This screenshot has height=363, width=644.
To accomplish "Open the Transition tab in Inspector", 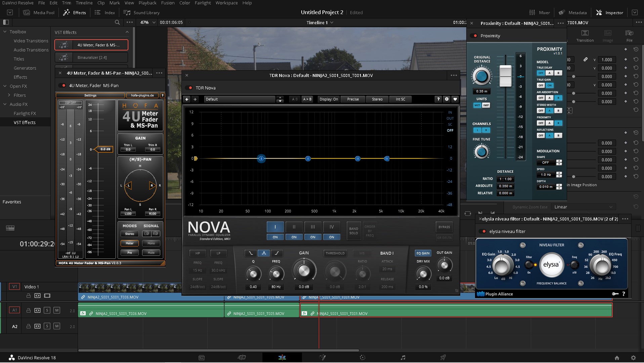I will pos(585,36).
